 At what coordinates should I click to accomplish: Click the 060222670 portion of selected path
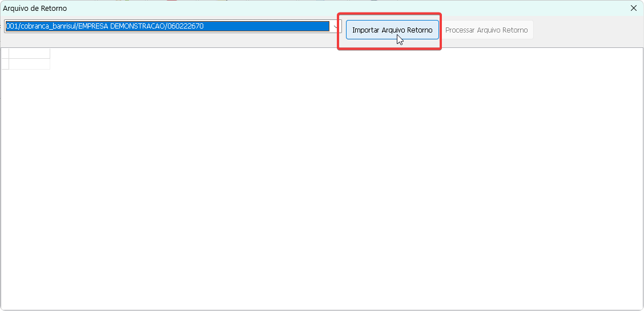(186, 26)
